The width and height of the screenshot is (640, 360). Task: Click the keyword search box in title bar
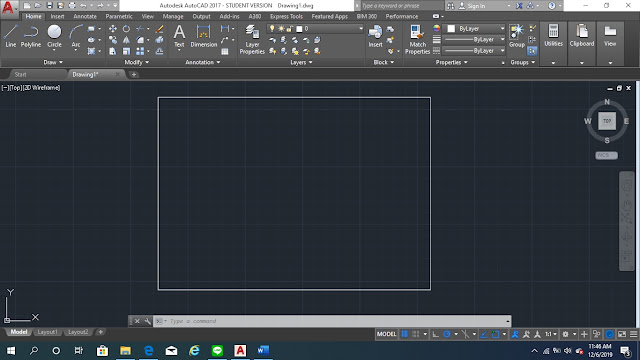[401, 6]
